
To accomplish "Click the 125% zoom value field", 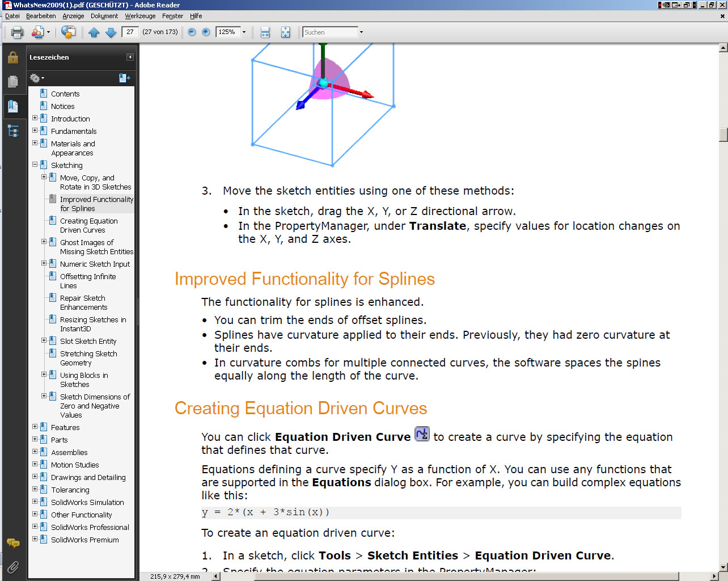I will [x=228, y=32].
